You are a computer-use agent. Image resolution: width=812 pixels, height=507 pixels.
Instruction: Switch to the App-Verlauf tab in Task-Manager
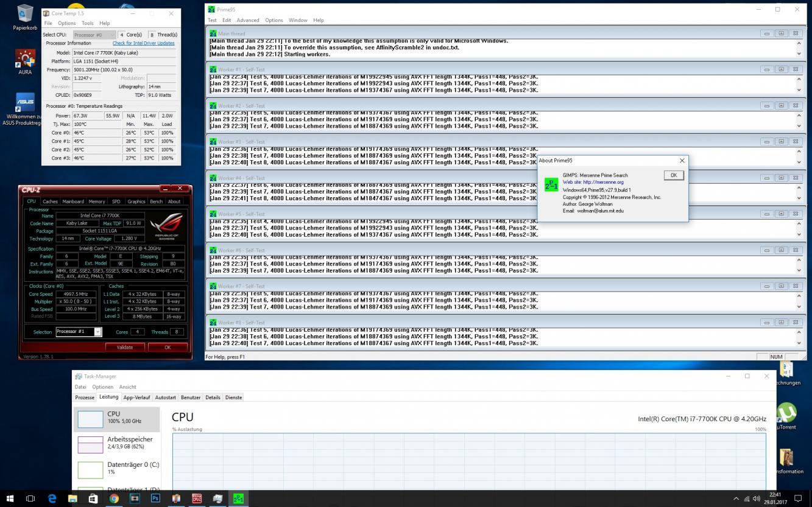pos(137,397)
